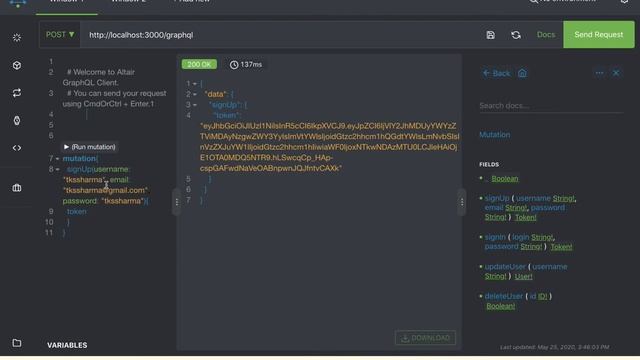Collapse response root at line 1

tap(195, 84)
